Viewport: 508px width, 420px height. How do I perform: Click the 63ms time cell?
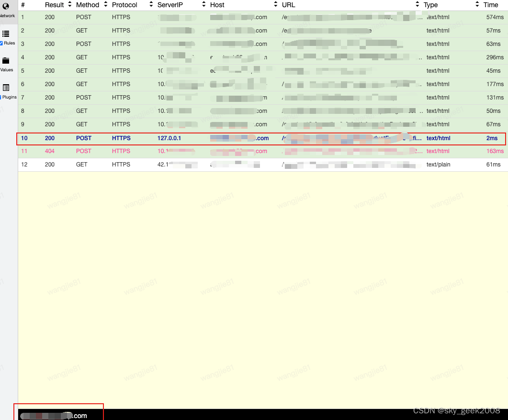(x=494, y=44)
